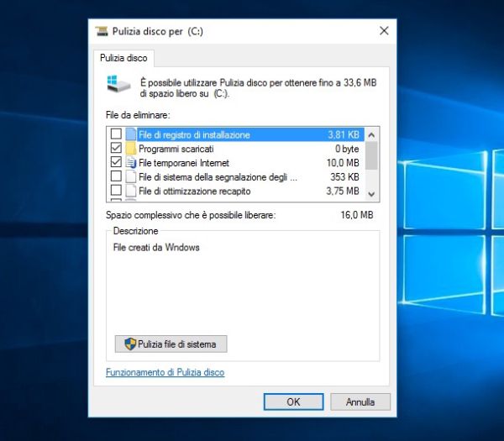Viewport: 504px width, 441px height.
Task: Enable the File di registro di installazione checkbox
Action: coord(116,134)
